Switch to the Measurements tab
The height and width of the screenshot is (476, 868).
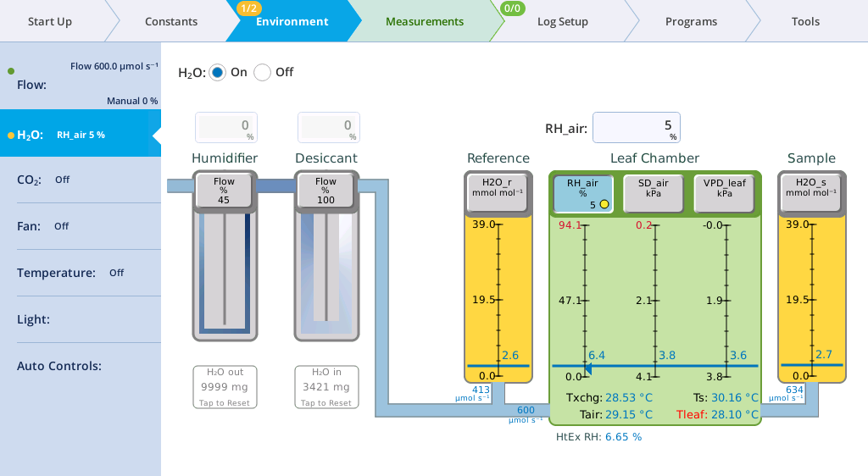click(x=424, y=21)
